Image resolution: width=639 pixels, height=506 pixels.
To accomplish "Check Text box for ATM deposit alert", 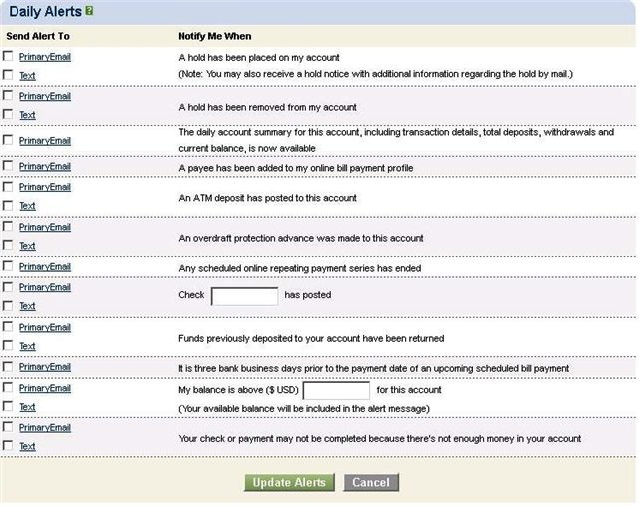I will (x=8, y=206).
